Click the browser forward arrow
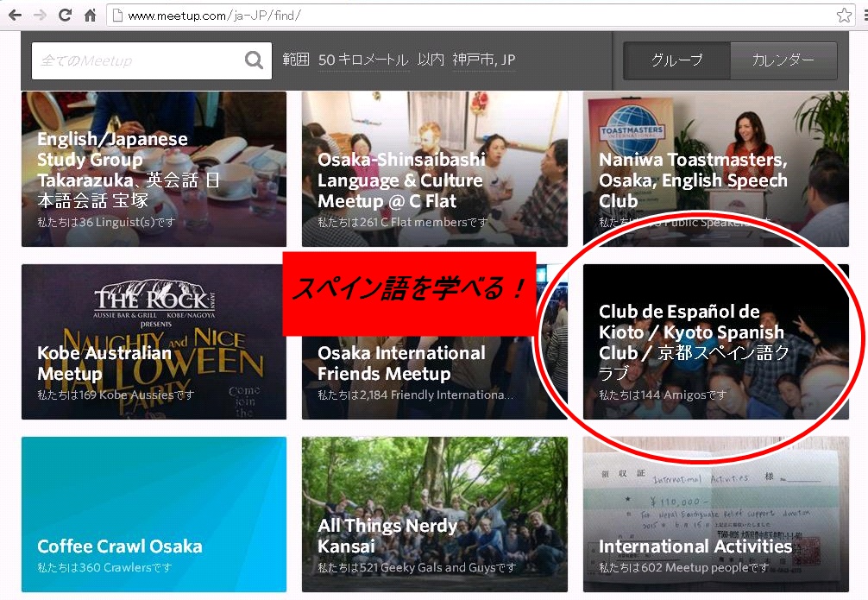 click(x=40, y=16)
